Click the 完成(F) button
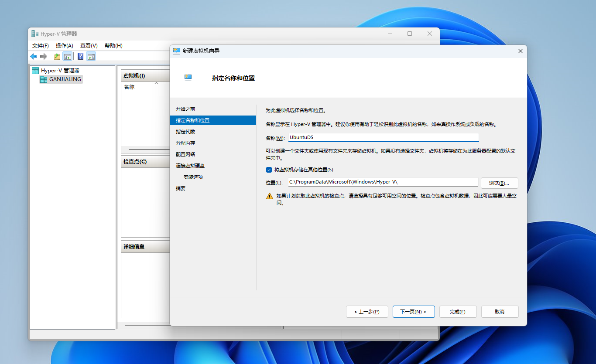Image resolution: width=596 pixels, height=364 pixels. click(457, 312)
